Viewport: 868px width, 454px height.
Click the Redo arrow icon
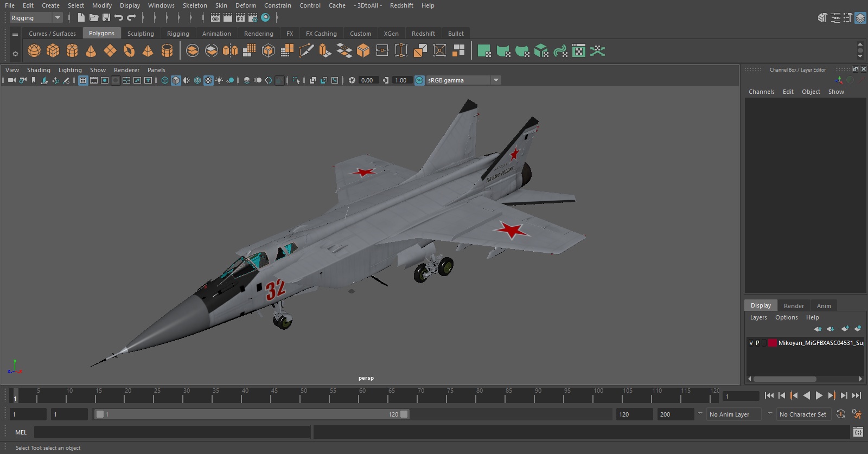[131, 18]
